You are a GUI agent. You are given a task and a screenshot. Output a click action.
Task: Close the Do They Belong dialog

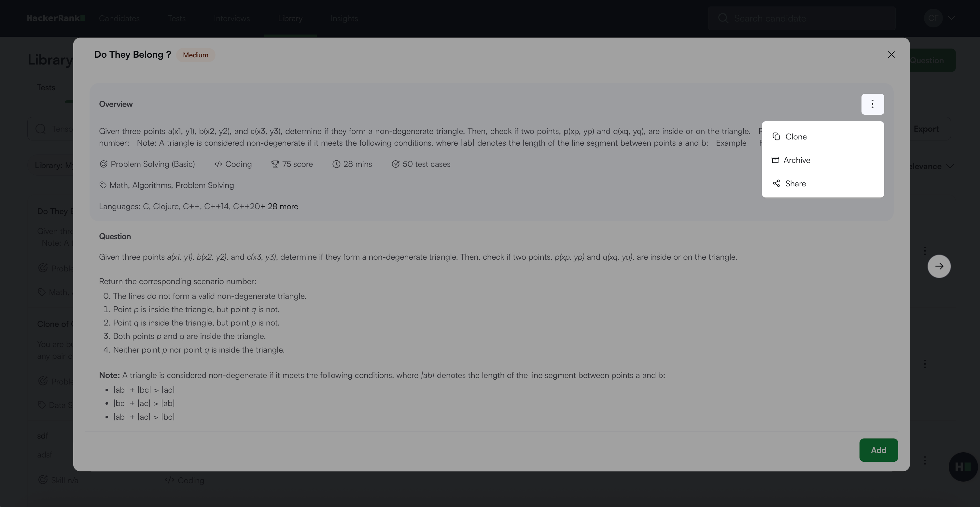click(891, 55)
